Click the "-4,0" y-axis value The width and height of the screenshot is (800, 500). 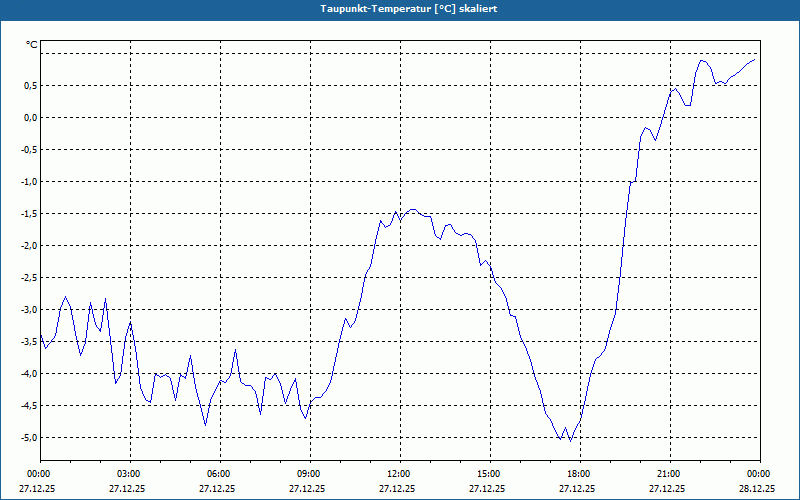tap(30, 374)
